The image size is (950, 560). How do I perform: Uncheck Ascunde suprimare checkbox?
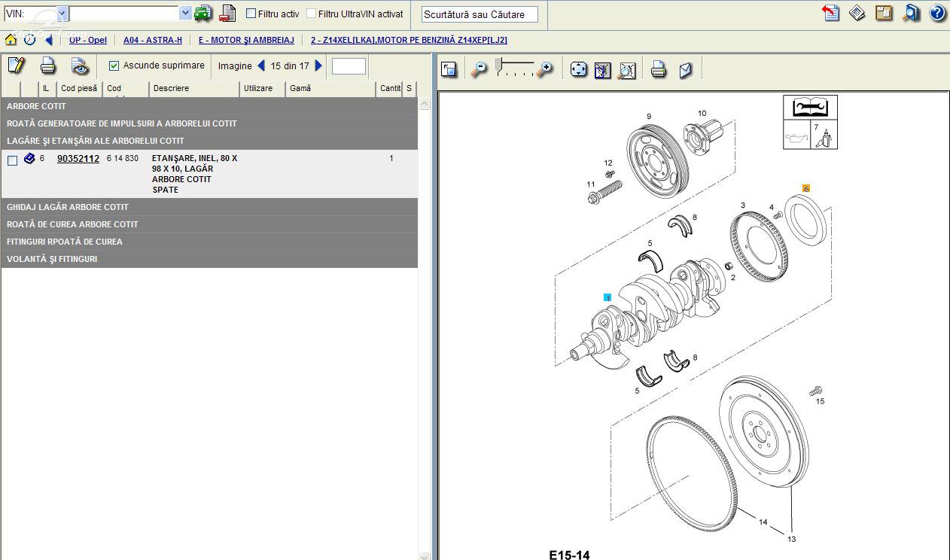[x=114, y=65]
